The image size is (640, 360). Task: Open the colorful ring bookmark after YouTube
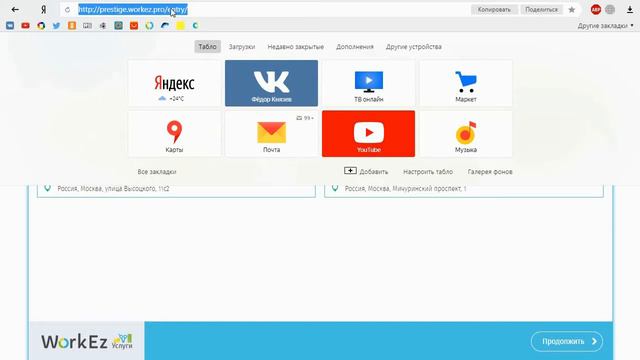pos(41,25)
